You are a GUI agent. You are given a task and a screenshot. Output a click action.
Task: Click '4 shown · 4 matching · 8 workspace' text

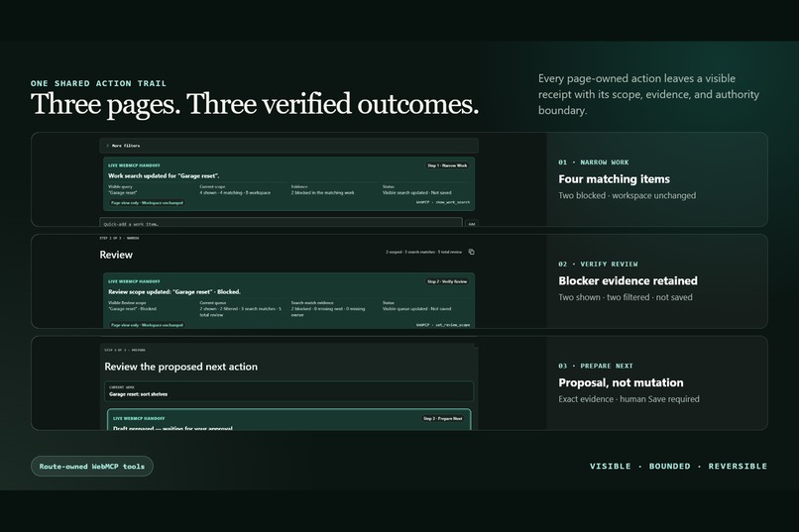(235, 193)
